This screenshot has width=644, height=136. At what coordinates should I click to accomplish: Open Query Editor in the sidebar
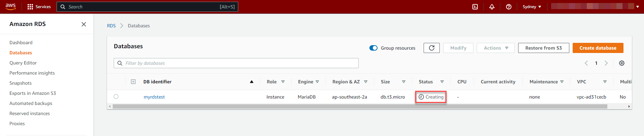pos(23,63)
